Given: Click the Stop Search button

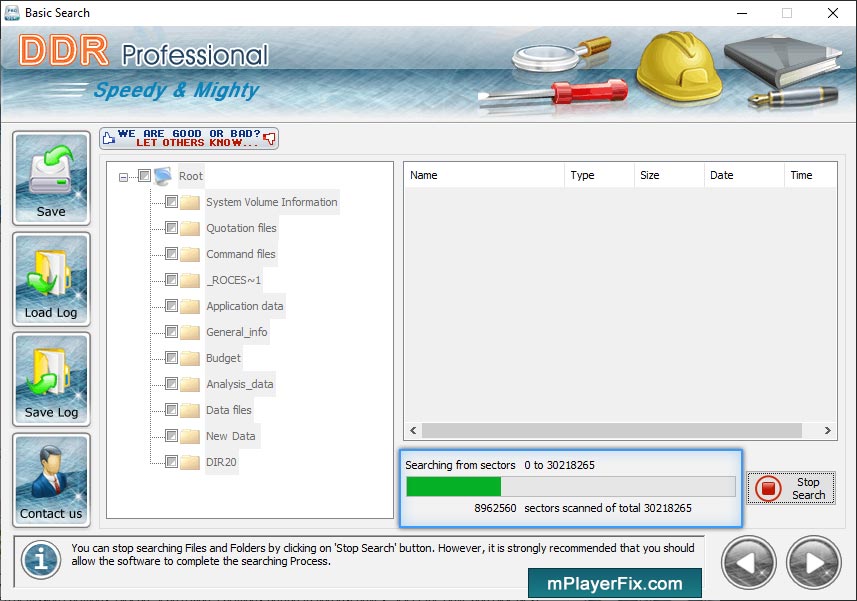Looking at the screenshot, I should [790, 488].
